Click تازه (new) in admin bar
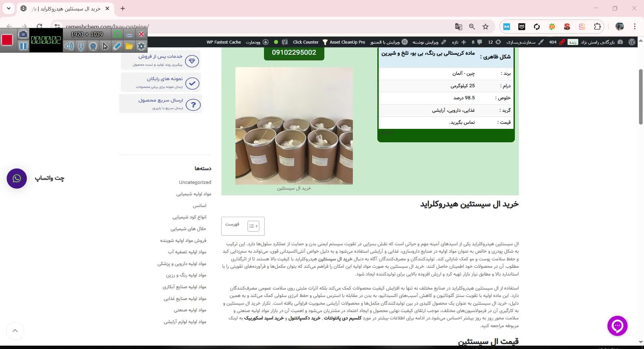This screenshot has height=349, width=644. click(x=459, y=42)
